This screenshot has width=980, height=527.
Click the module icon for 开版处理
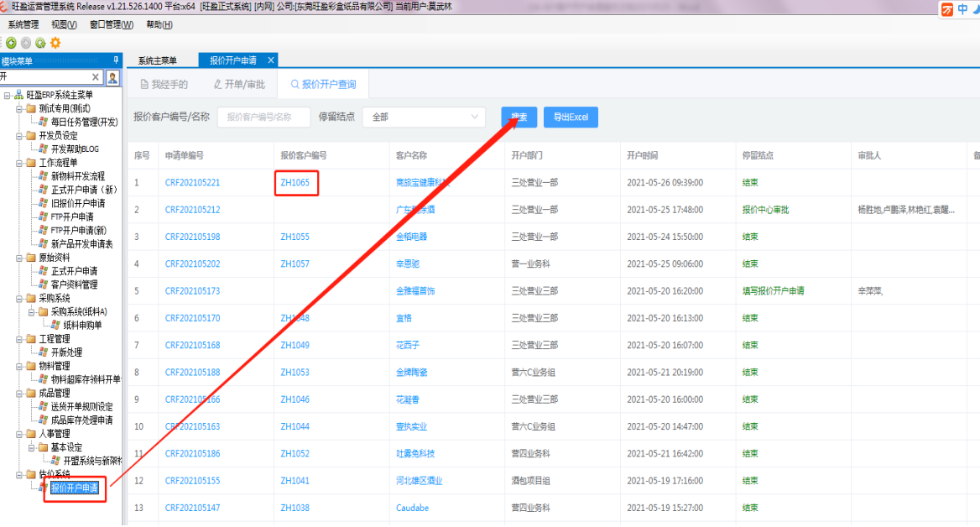point(43,352)
